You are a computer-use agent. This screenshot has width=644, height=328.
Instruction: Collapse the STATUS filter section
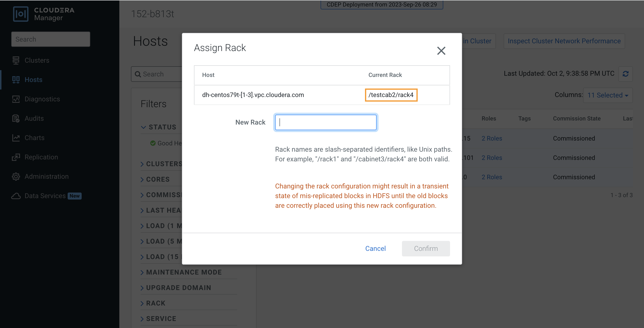pyautogui.click(x=143, y=127)
